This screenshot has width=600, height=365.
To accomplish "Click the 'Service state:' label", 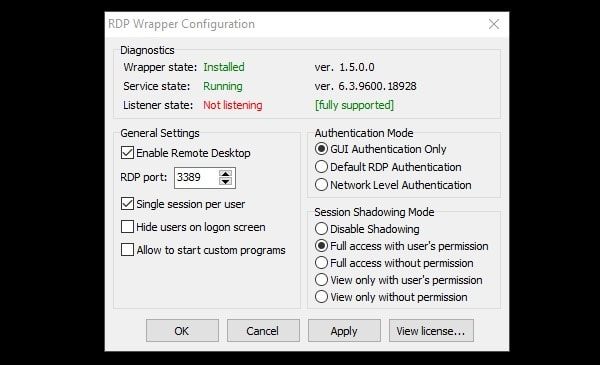I will click(x=157, y=86).
